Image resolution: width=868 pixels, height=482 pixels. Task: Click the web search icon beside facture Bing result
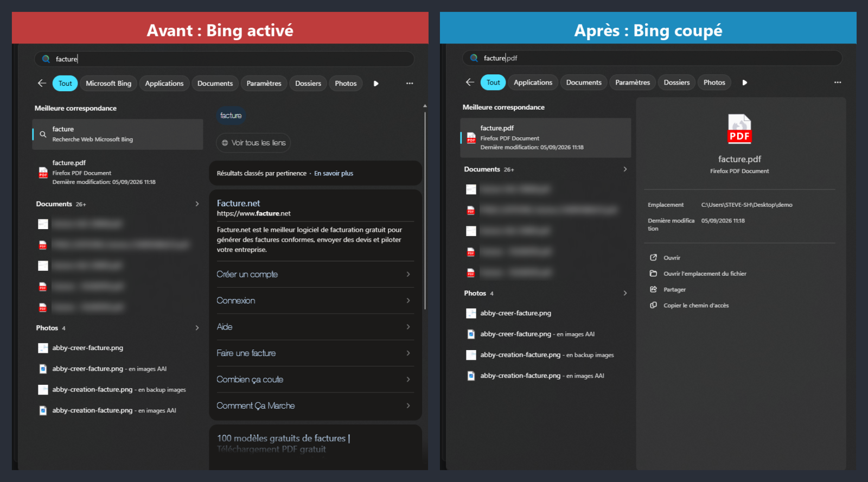coord(43,134)
